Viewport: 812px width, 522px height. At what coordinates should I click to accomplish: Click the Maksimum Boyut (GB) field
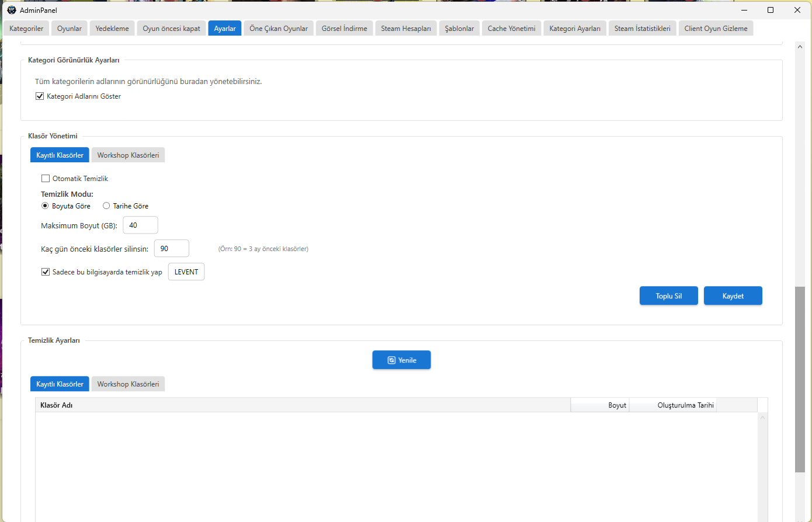click(140, 225)
